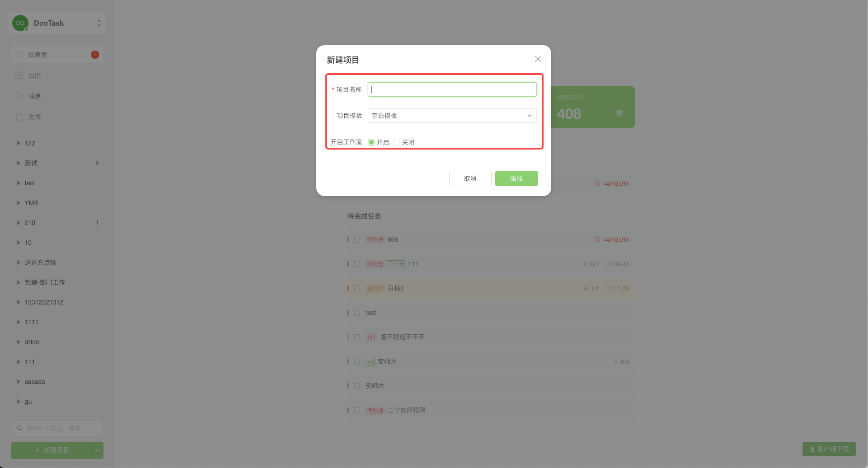Image resolution: width=868 pixels, height=468 pixels.
Task: Open the 日历 calendar icon
Action: coord(19,75)
